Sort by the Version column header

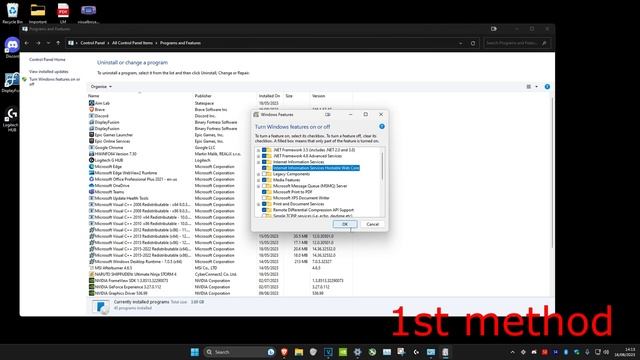318,96
